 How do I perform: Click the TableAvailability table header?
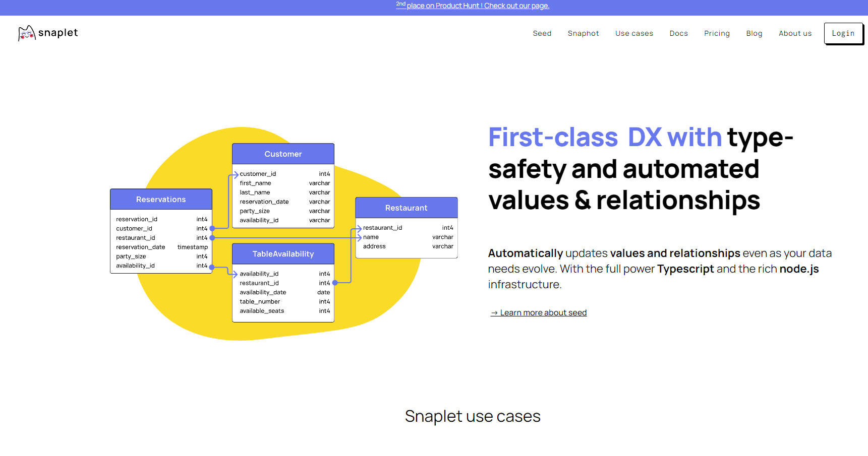(283, 254)
